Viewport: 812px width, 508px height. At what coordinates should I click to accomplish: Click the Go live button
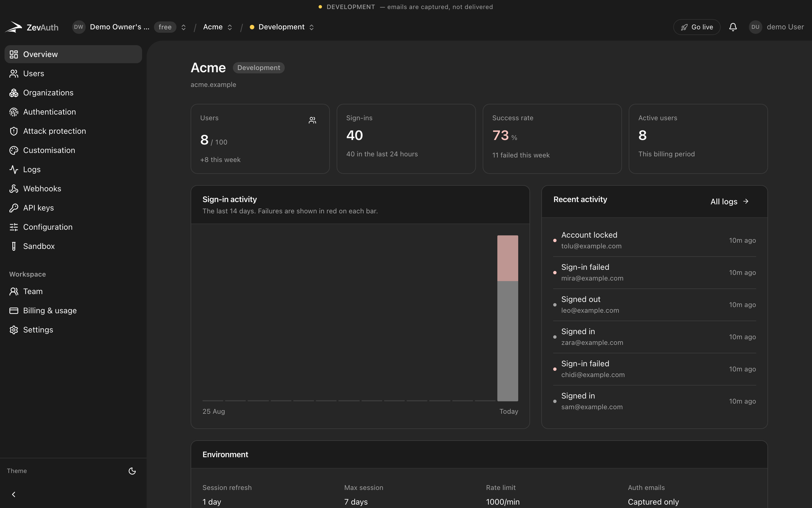[697, 27]
